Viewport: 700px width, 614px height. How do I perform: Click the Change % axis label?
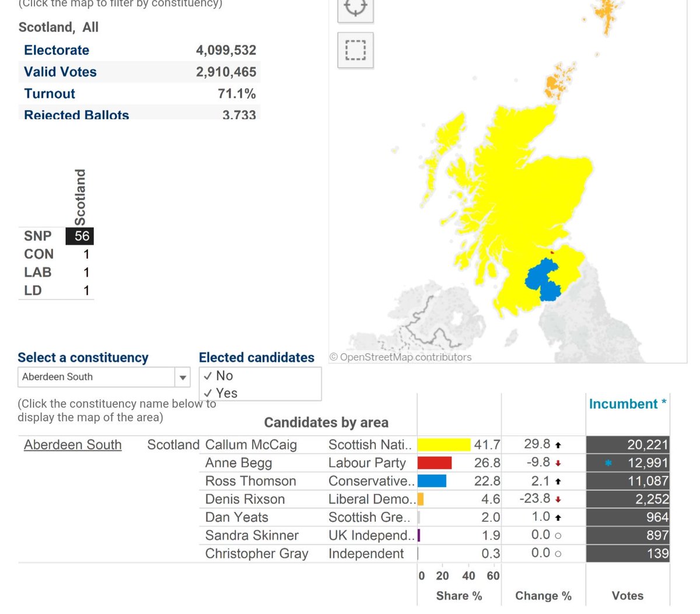pos(543,596)
